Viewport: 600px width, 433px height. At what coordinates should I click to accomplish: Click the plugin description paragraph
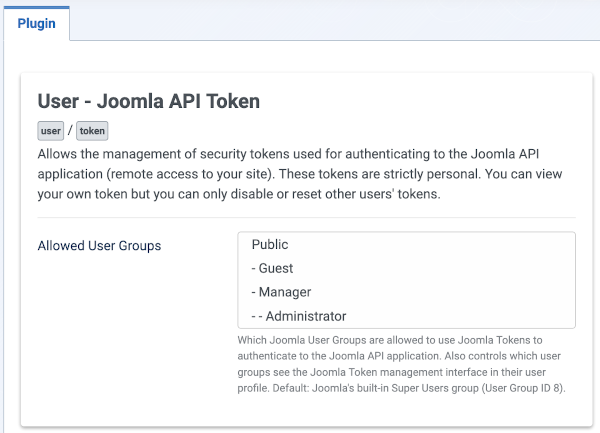point(300,174)
